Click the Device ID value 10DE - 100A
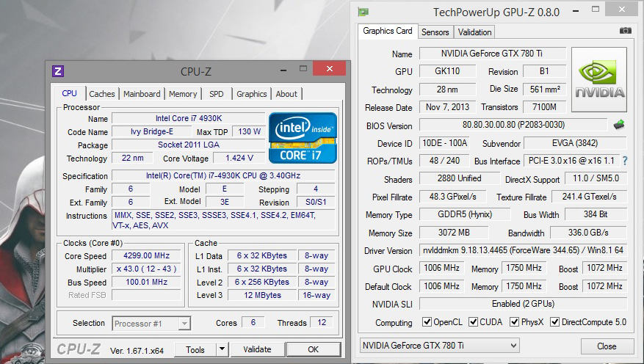This screenshot has height=364, width=644. 444,143
